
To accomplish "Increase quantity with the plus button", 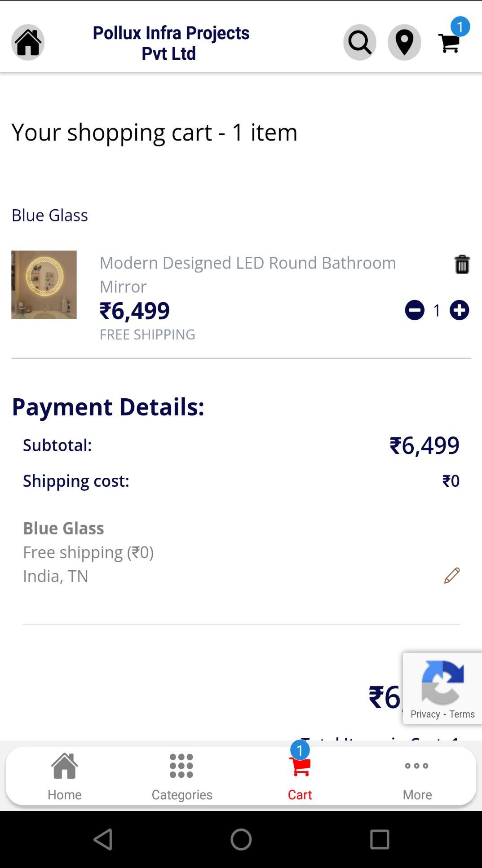I will (459, 310).
